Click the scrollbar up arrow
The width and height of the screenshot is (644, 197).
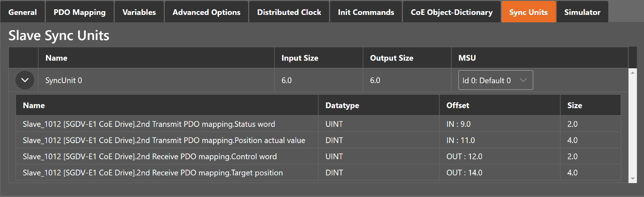click(632, 72)
